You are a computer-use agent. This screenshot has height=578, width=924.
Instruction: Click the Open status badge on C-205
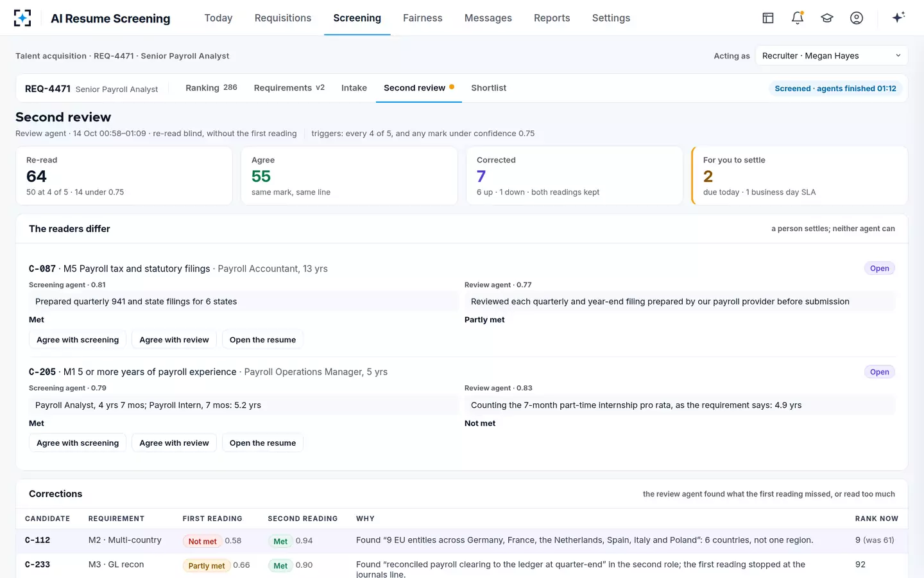click(879, 372)
